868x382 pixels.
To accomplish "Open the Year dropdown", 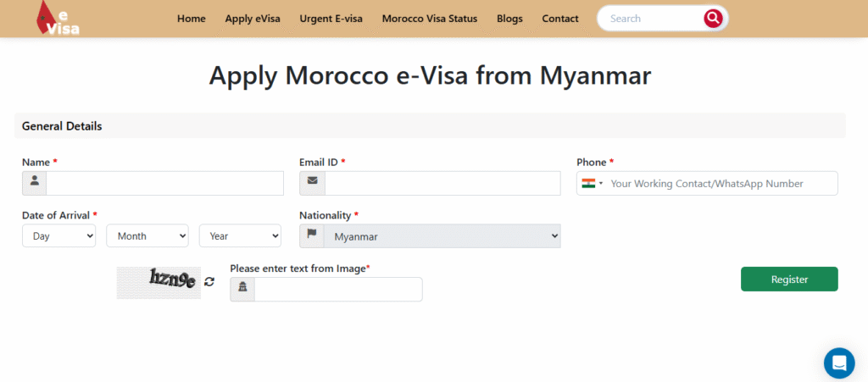I will tap(240, 236).
